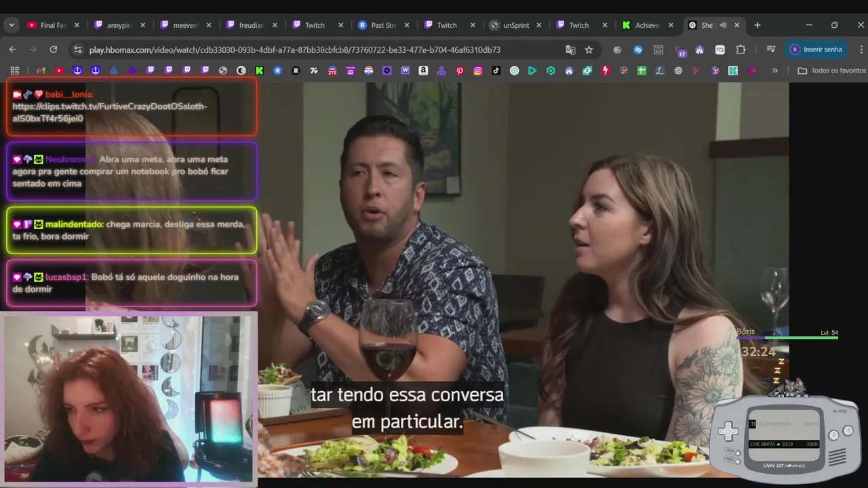
Task: Go forward one page in the browser
Action: tap(33, 49)
